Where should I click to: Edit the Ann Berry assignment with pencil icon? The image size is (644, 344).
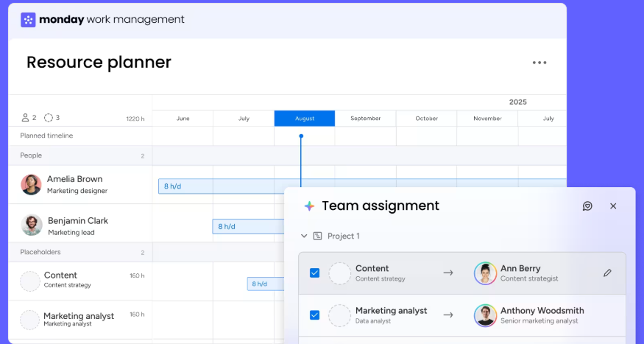pyautogui.click(x=607, y=273)
